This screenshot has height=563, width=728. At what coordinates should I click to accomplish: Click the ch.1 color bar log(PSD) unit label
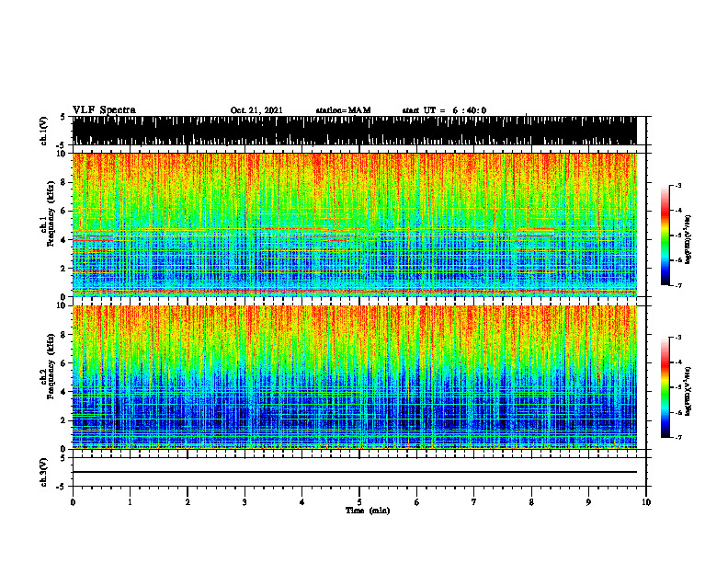(x=688, y=239)
